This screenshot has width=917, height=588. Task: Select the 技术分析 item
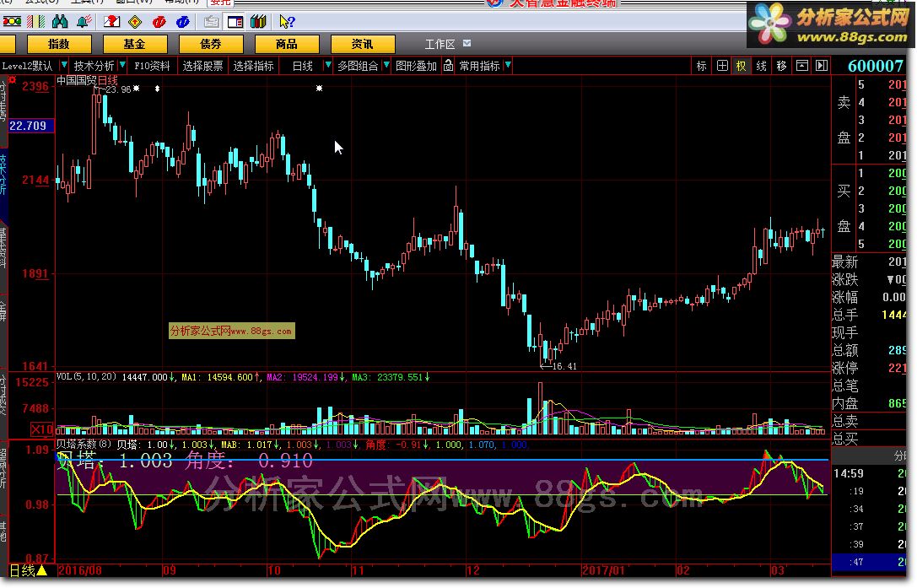coord(94,66)
